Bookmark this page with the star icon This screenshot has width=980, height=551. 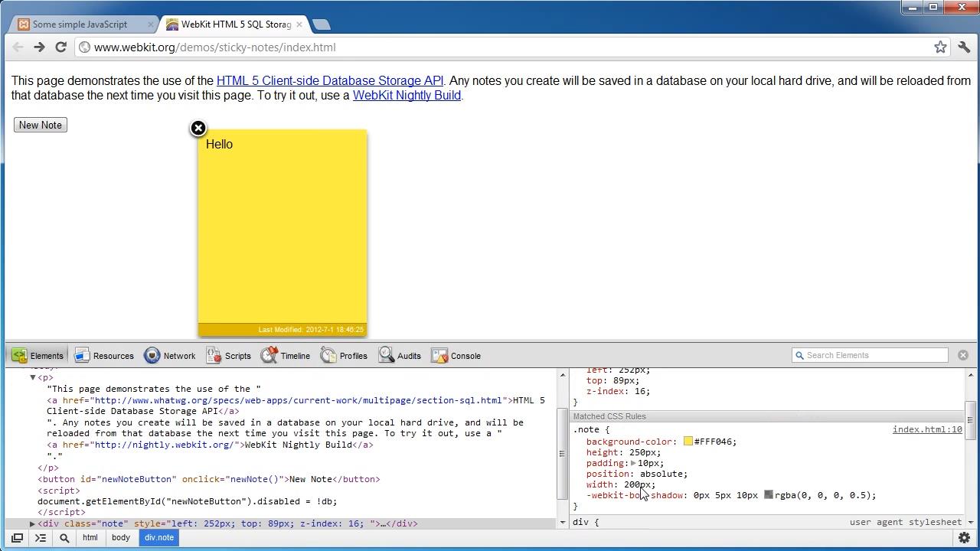tap(940, 47)
